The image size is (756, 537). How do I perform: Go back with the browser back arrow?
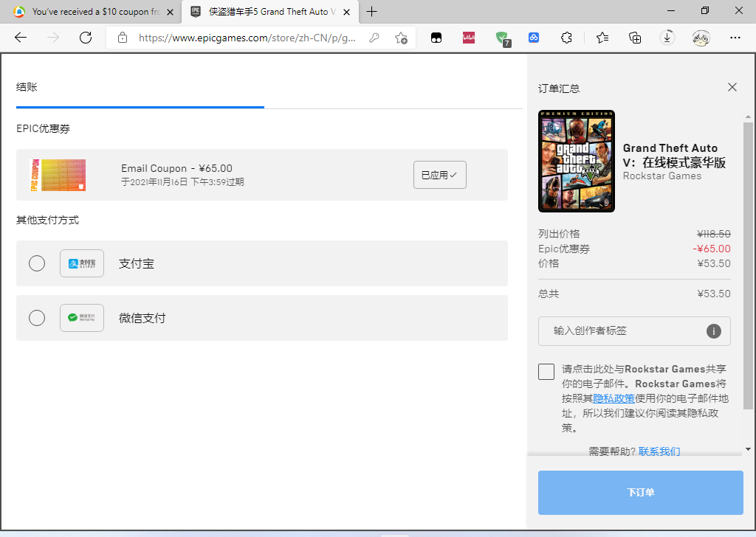tap(21, 38)
